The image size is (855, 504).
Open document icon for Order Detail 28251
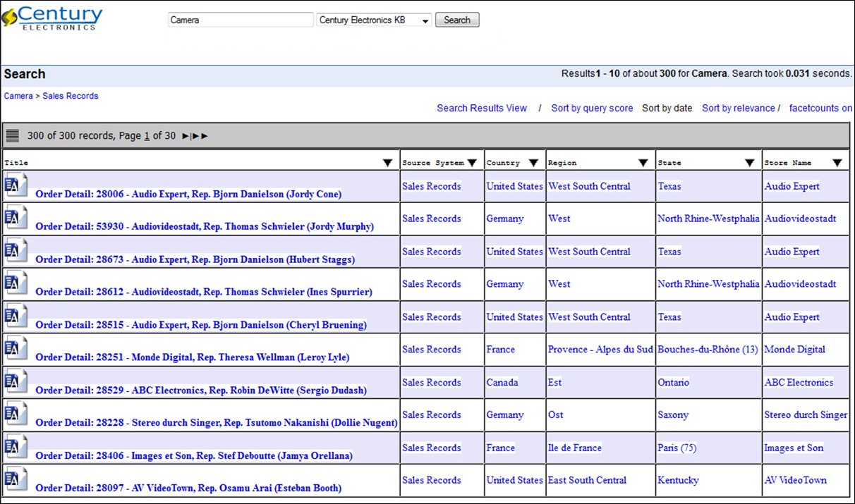pyautogui.click(x=16, y=348)
